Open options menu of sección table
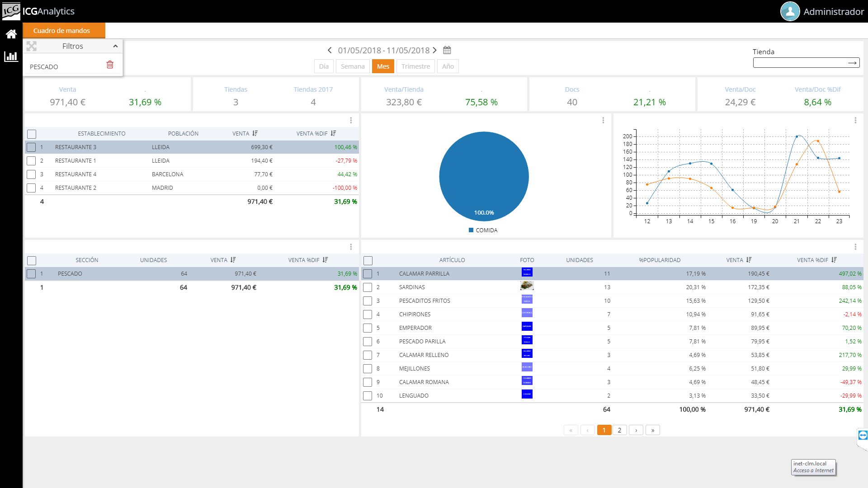The height and width of the screenshot is (488, 868). [351, 247]
